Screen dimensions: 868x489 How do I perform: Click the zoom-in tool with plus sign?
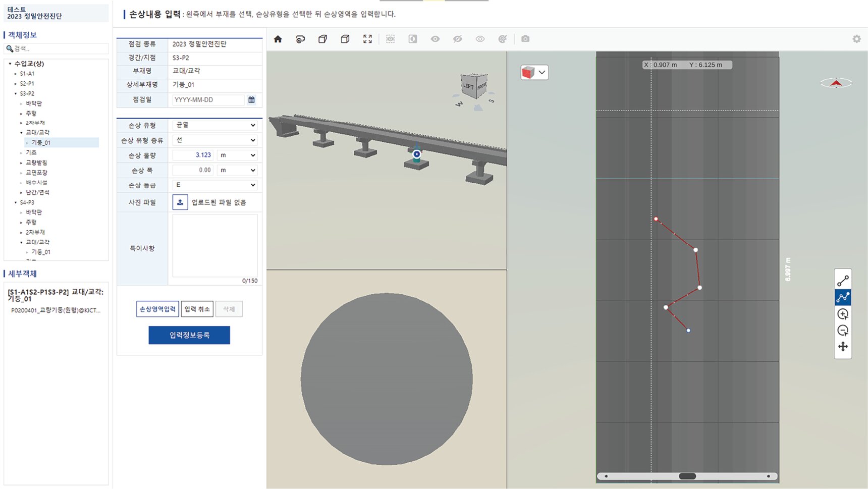coord(843,314)
